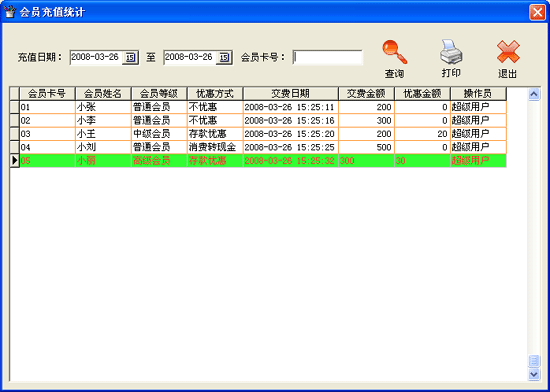Select card number cell 05
Image resolution: width=550 pixels, height=392 pixels.
(47, 161)
